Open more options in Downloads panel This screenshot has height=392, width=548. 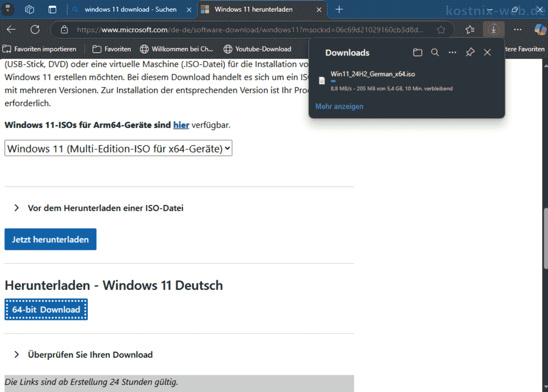[453, 52]
